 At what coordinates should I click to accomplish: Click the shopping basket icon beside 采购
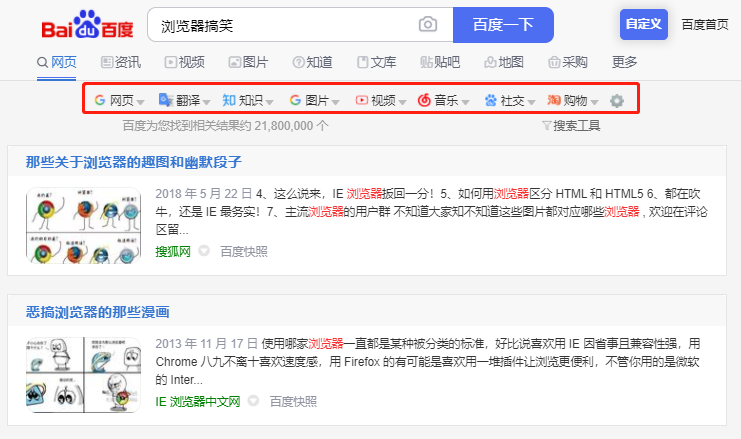click(x=554, y=62)
